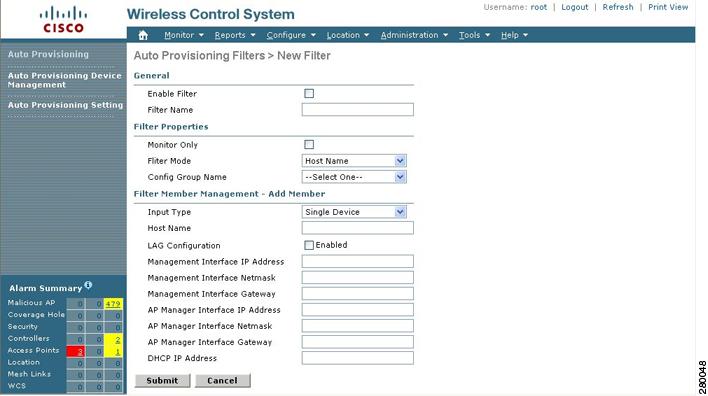Open the Configure menu
This screenshot has height=396, width=708.
click(x=291, y=35)
